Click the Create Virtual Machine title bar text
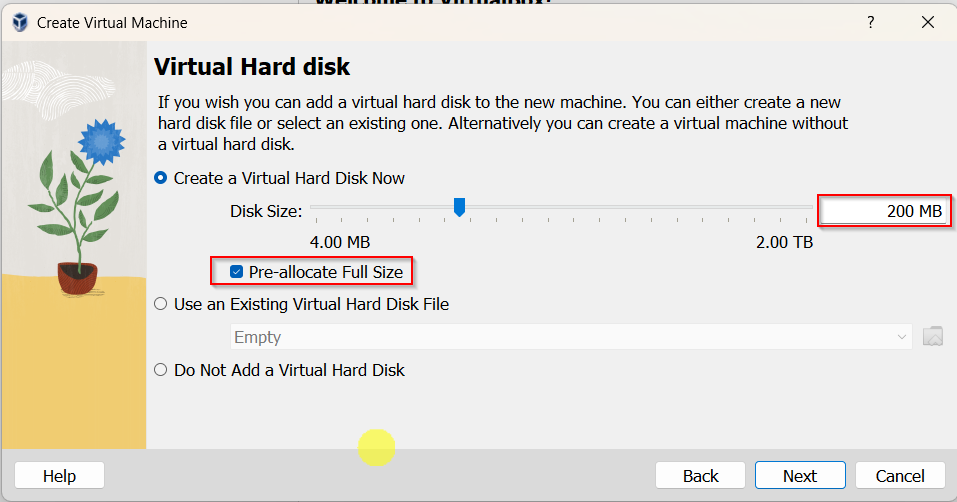Viewport: 957px width, 502px height. [112, 22]
